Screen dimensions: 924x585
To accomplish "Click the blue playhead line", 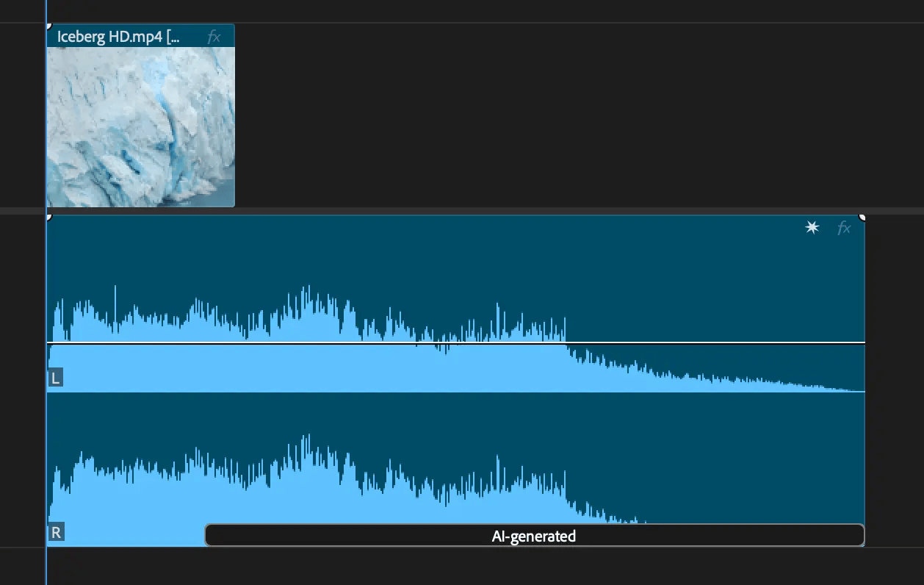I will (x=46, y=294).
